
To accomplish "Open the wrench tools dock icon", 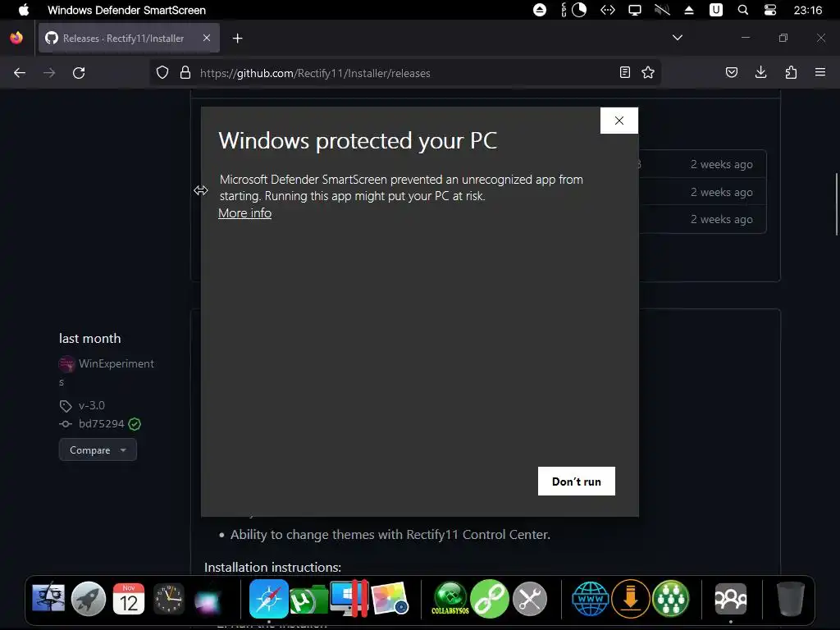I will pyautogui.click(x=530, y=598).
